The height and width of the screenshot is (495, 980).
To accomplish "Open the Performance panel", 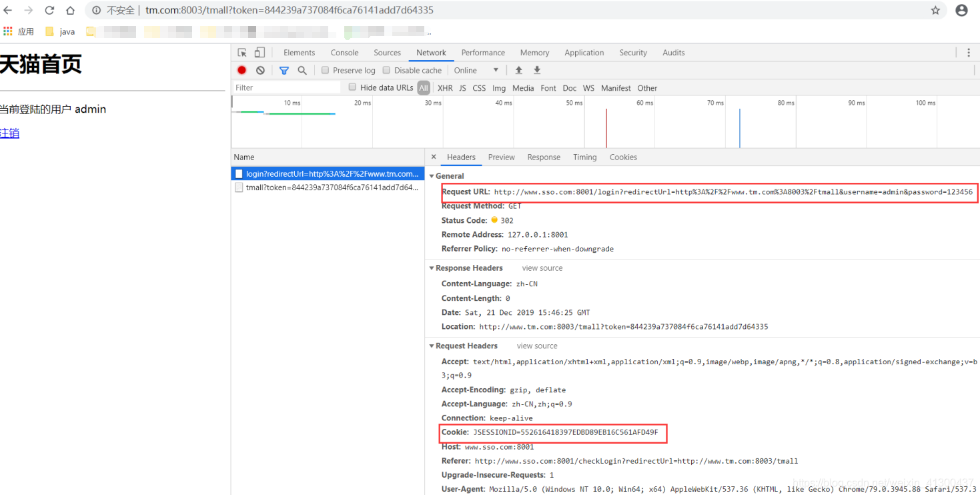I will [483, 53].
